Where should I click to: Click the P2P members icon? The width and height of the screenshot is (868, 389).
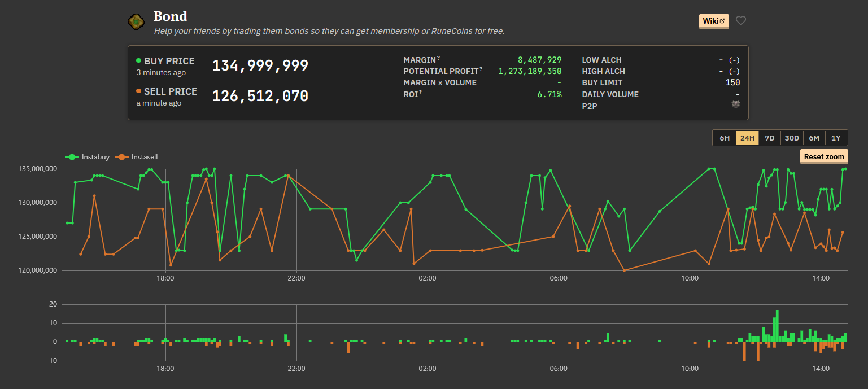[735, 104]
